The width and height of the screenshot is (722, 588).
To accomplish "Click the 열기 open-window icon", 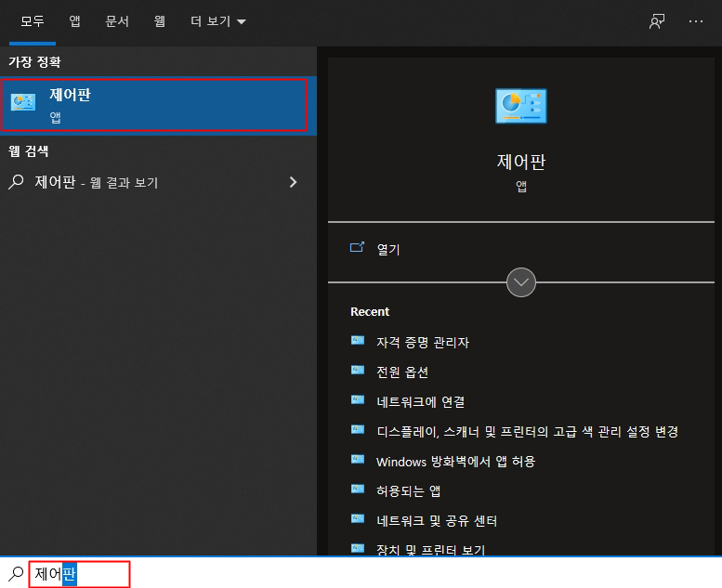I will click(357, 248).
